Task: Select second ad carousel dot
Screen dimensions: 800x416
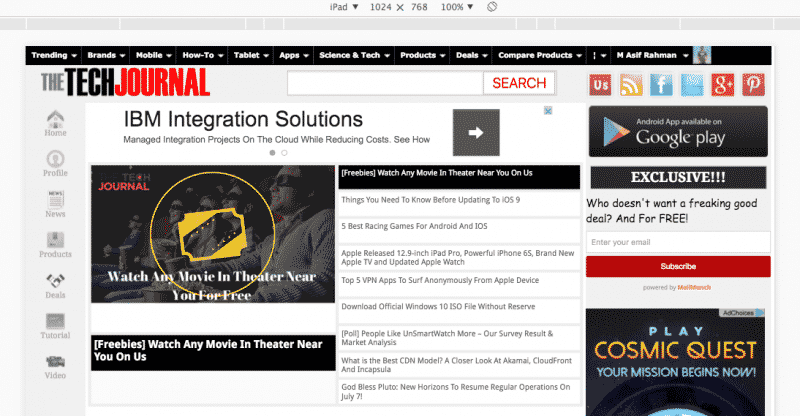Action: pyautogui.click(x=284, y=153)
